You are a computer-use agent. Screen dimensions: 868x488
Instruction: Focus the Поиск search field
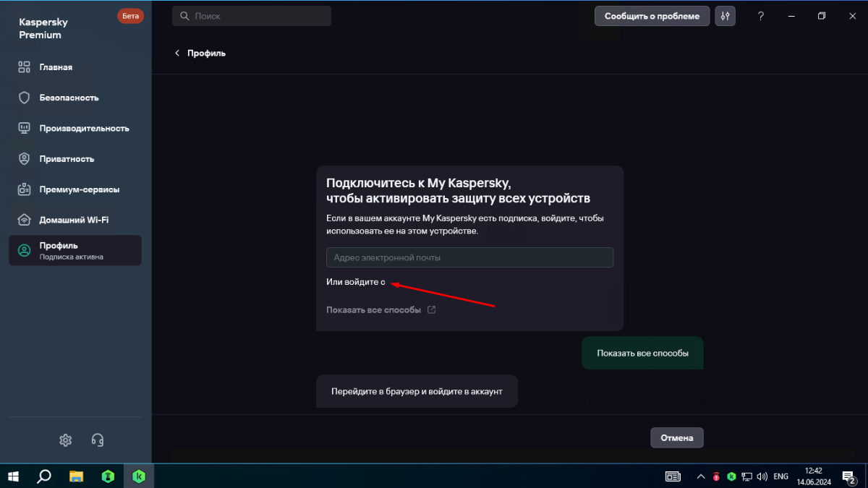point(252,16)
